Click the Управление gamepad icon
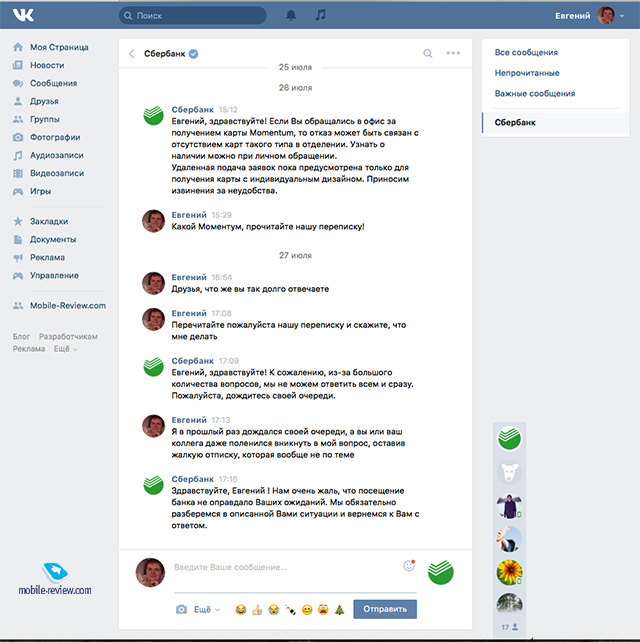 (x=18, y=275)
